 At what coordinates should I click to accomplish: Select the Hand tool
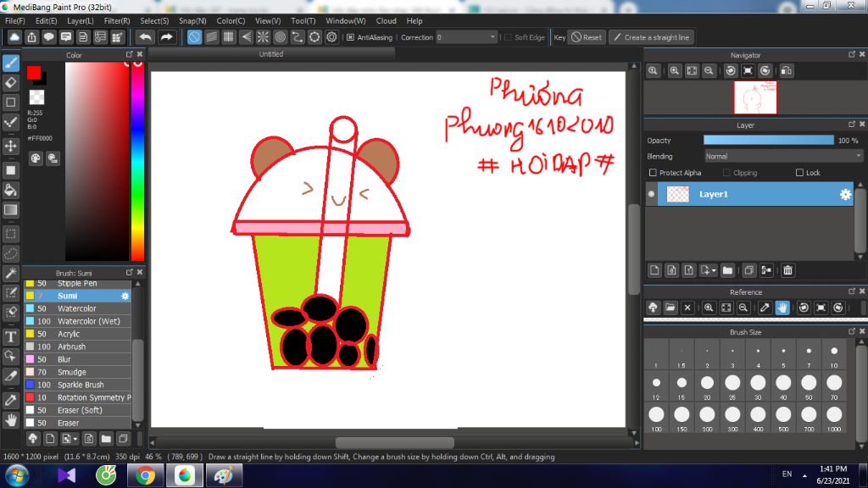[x=10, y=420]
